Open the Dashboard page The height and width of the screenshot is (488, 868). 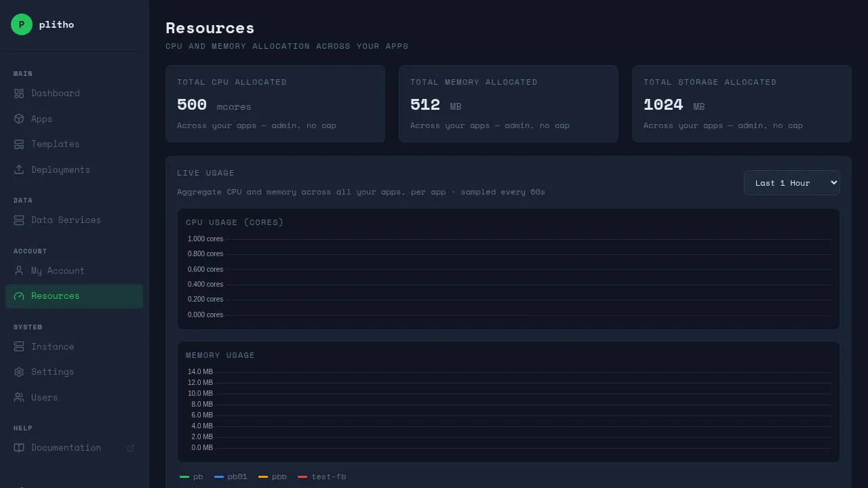click(x=74, y=94)
